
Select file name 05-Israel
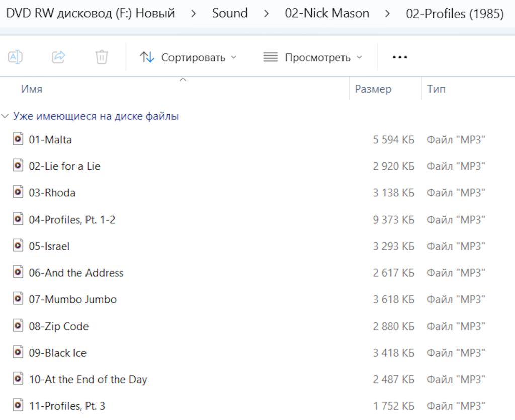(x=49, y=246)
